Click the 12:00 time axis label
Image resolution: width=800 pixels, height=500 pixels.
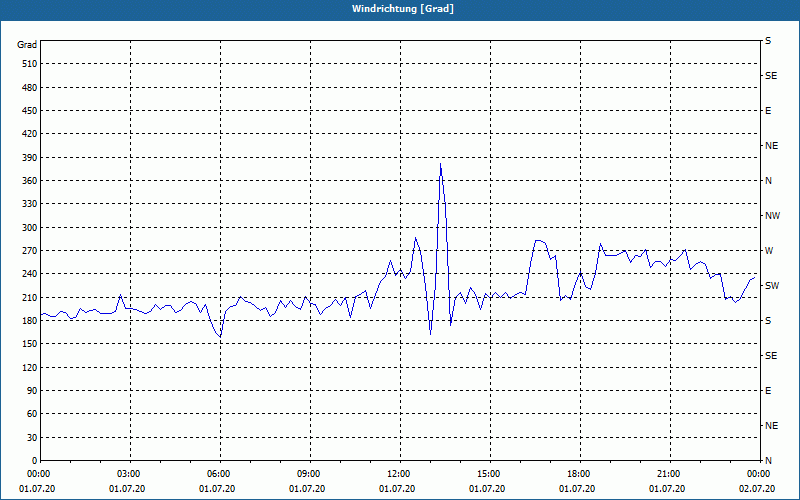(400, 474)
